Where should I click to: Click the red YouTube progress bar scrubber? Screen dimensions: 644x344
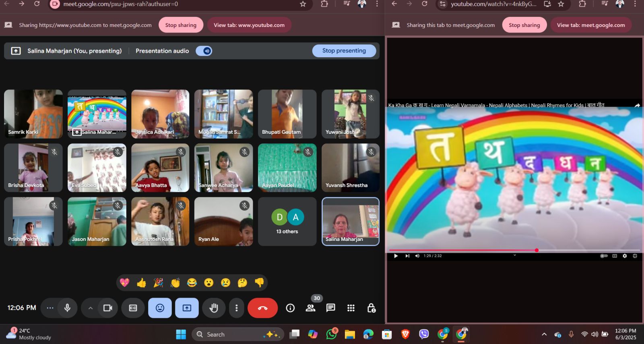(x=537, y=250)
